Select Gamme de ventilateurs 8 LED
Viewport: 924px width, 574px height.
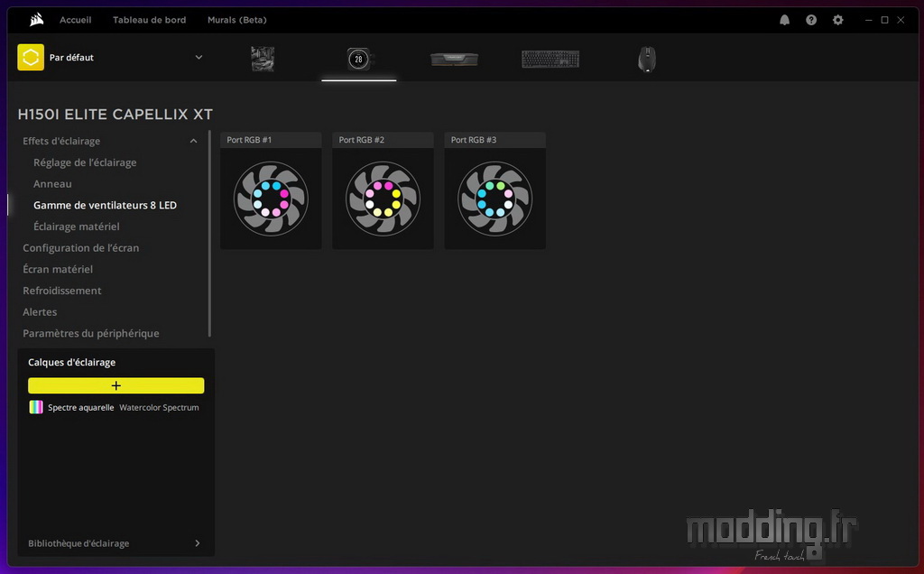tap(105, 205)
